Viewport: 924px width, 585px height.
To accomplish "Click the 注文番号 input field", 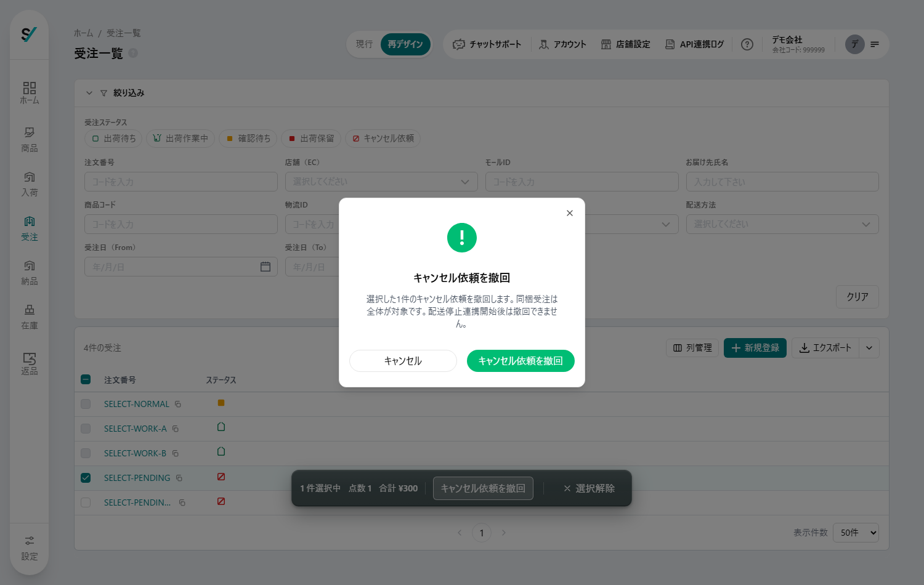I will (181, 182).
